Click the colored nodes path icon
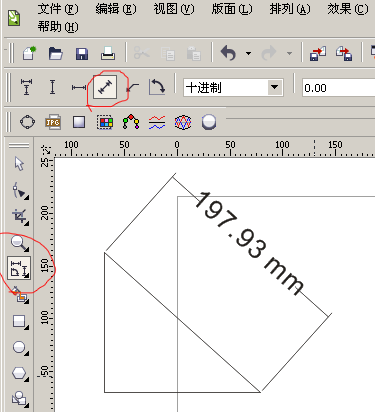Image resolution: width=375 pixels, height=412 pixels. coord(131,122)
